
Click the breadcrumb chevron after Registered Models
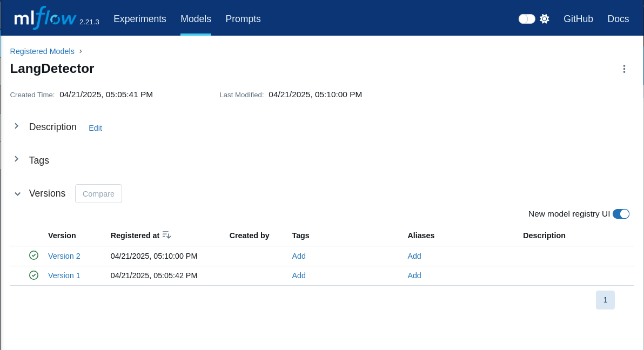point(81,51)
